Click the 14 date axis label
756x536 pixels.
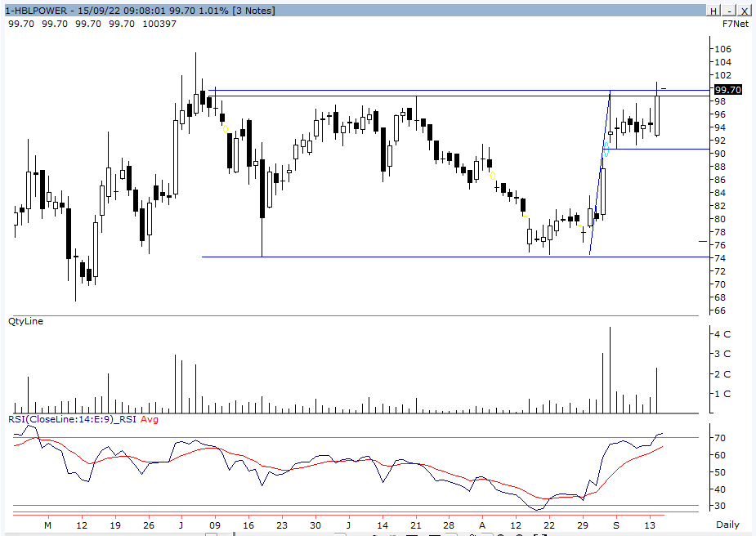point(382,525)
